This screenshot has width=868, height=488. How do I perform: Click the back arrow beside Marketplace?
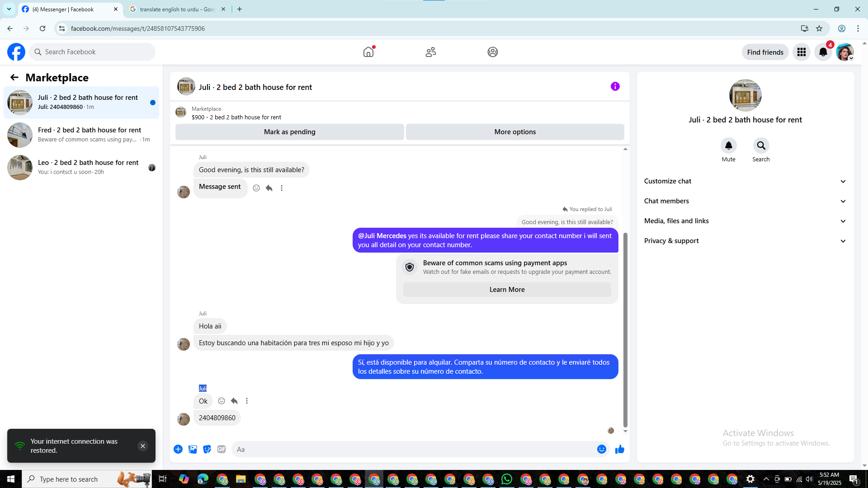coord(14,77)
